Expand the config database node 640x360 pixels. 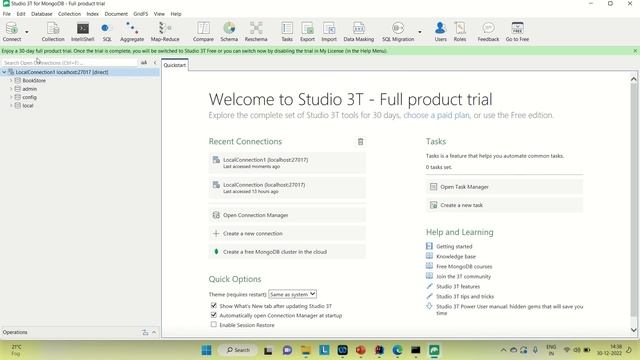(x=11, y=97)
